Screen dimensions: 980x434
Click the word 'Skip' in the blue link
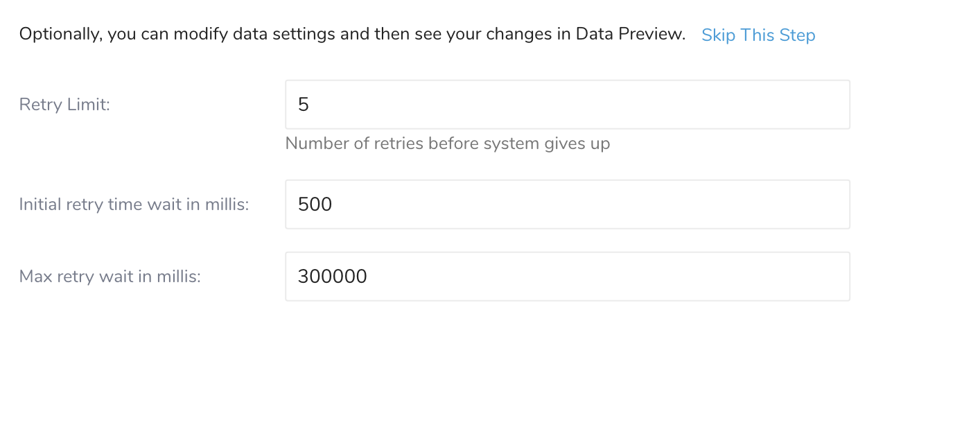[x=718, y=35]
